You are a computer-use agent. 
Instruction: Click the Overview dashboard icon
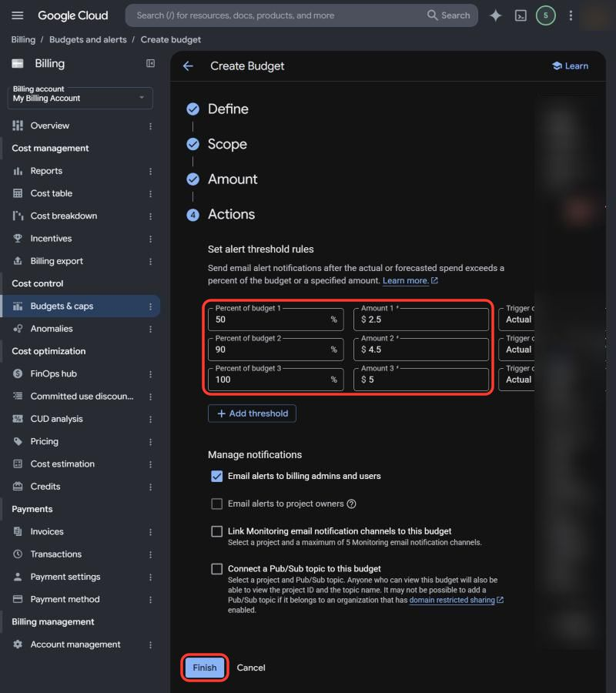(x=18, y=126)
